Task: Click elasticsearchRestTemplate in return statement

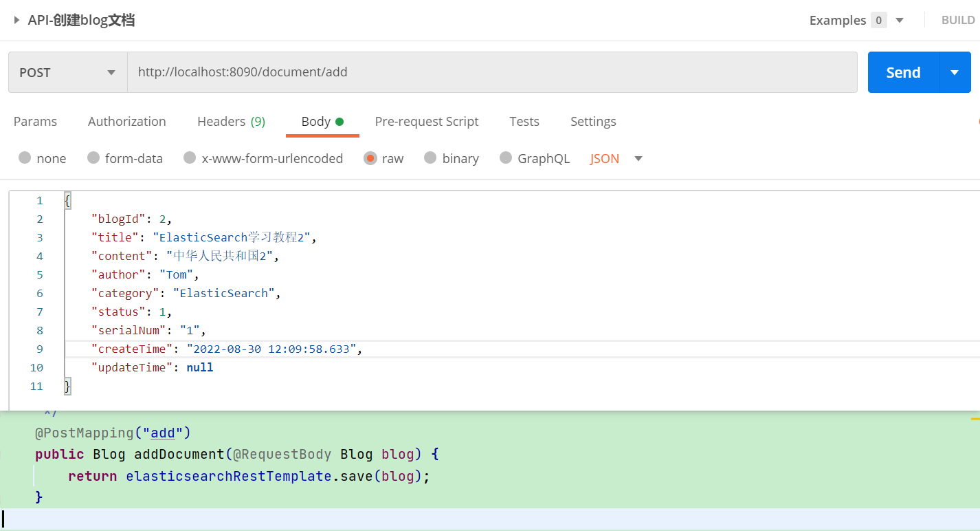Action: (229, 476)
